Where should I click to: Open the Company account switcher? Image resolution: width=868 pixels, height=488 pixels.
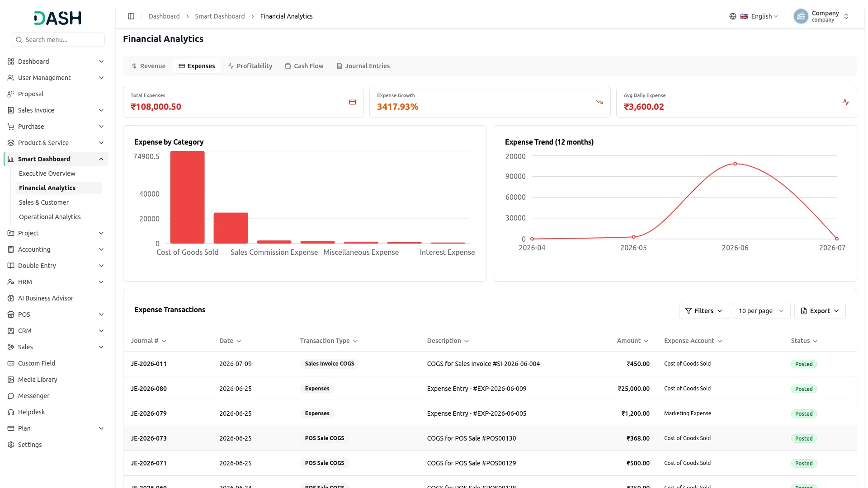[x=821, y=16]
